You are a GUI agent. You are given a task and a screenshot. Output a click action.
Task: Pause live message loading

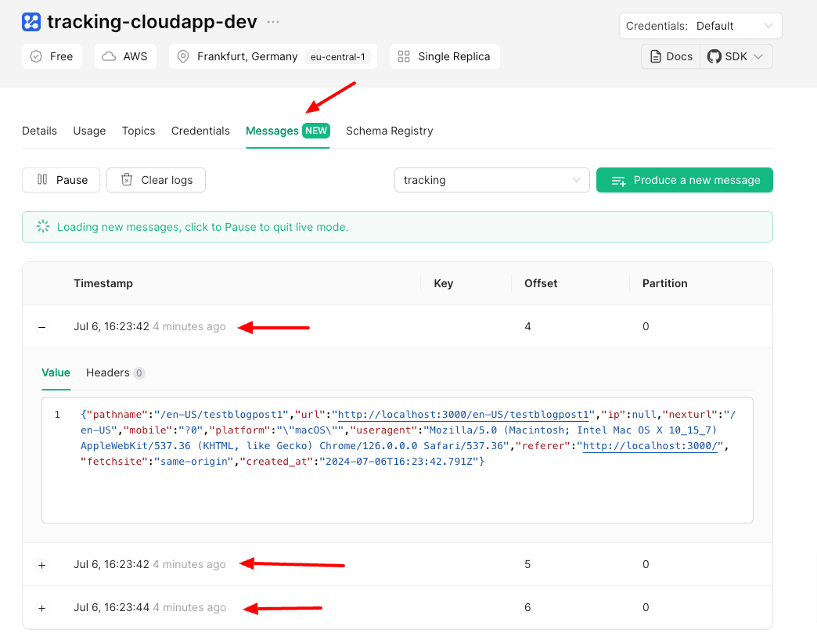click(61, 180)
